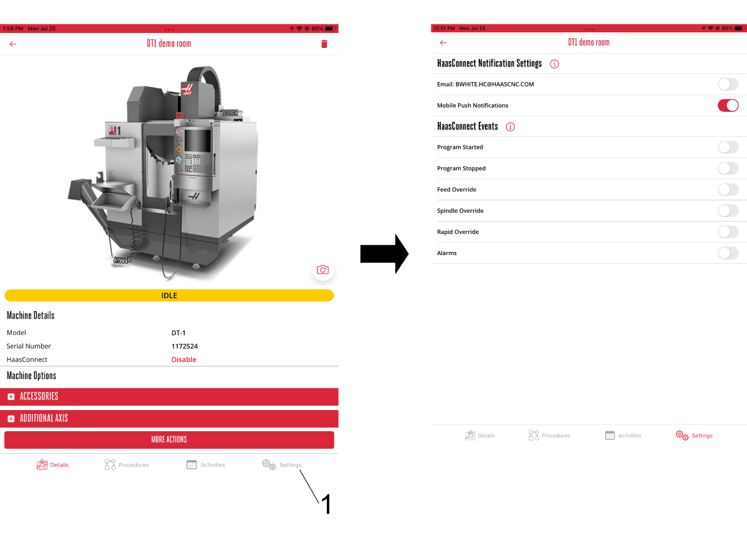Open the Details tab on the left screen
The height and width of the screenshot is (560, 747).
pos(53,465)
